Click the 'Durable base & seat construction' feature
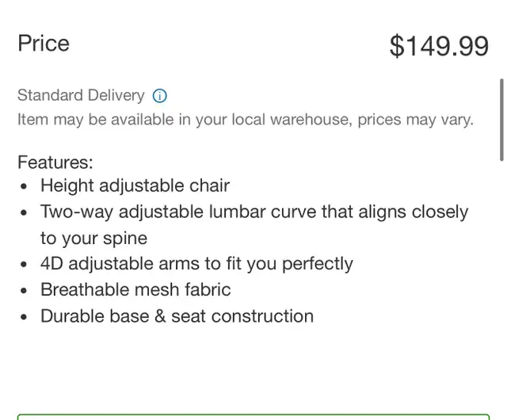 point(177,316)
